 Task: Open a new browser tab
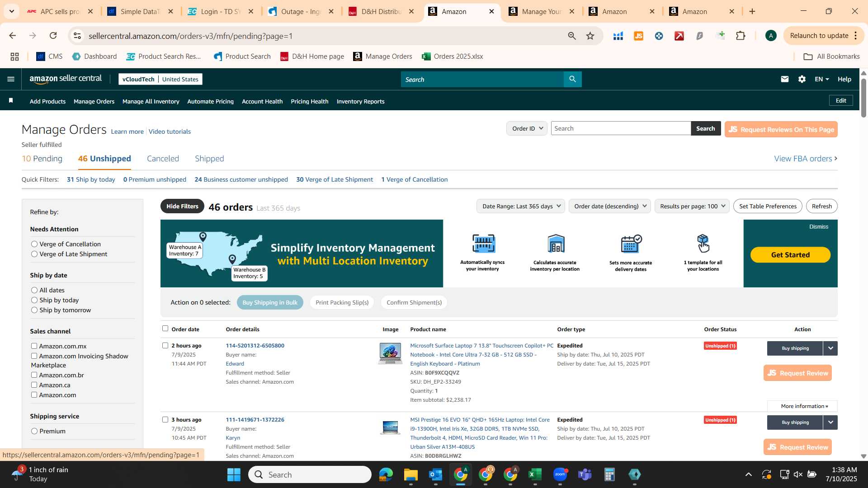[x=752, y=11]
